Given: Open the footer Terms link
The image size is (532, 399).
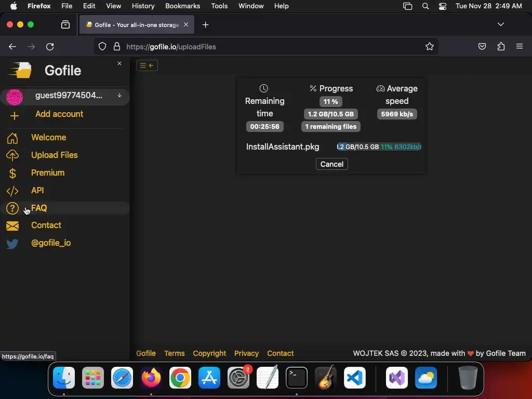Looking at the screenshot, I should click(175, 353).
